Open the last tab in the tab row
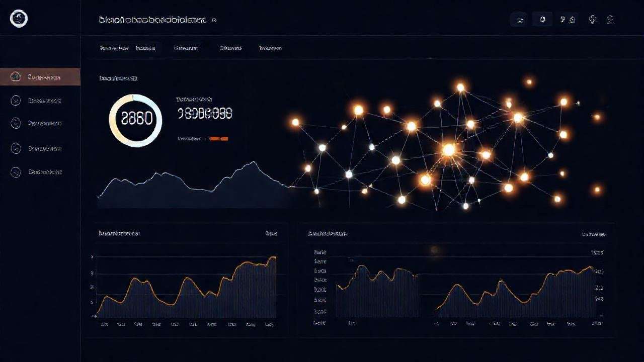The image size is (644, 362). coord(270,48)
